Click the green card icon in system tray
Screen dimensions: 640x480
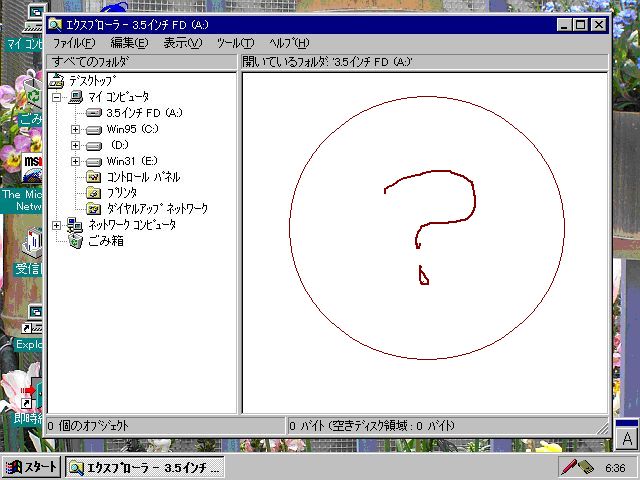[x=590, y=467]
